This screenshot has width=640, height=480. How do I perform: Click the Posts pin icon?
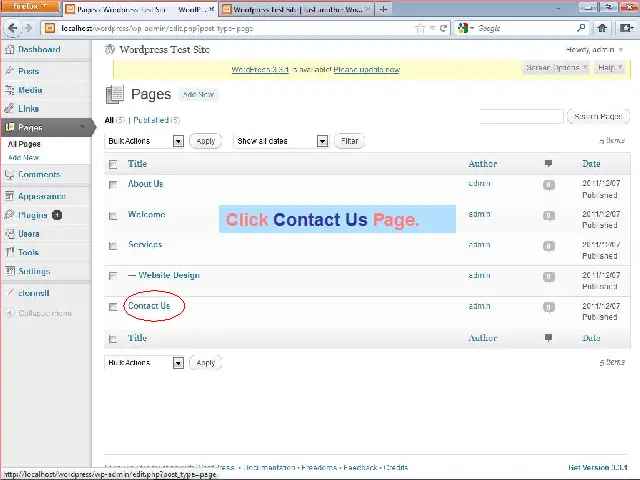pos(9,71)
